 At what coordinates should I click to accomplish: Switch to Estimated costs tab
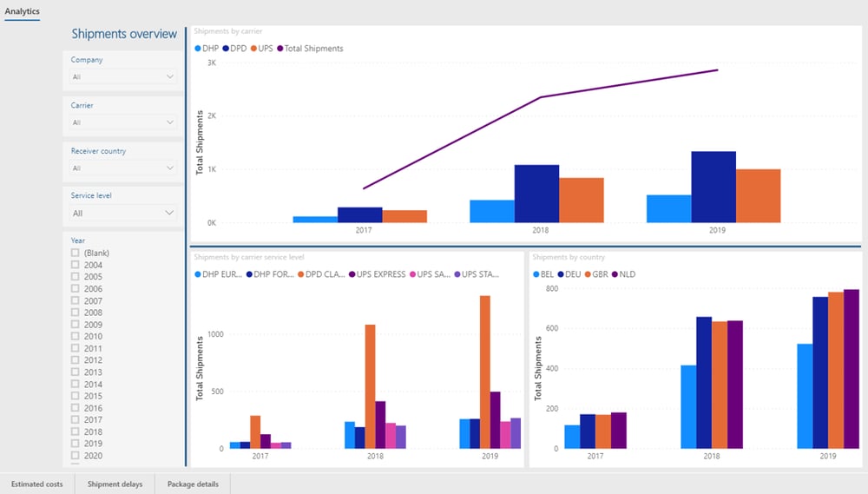(37, 484)
